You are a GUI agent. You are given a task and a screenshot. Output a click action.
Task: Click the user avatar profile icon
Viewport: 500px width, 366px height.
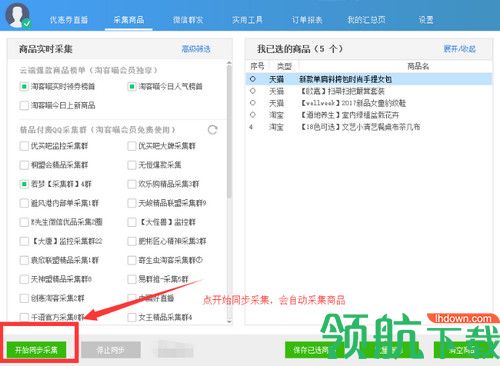click(17, 15)
